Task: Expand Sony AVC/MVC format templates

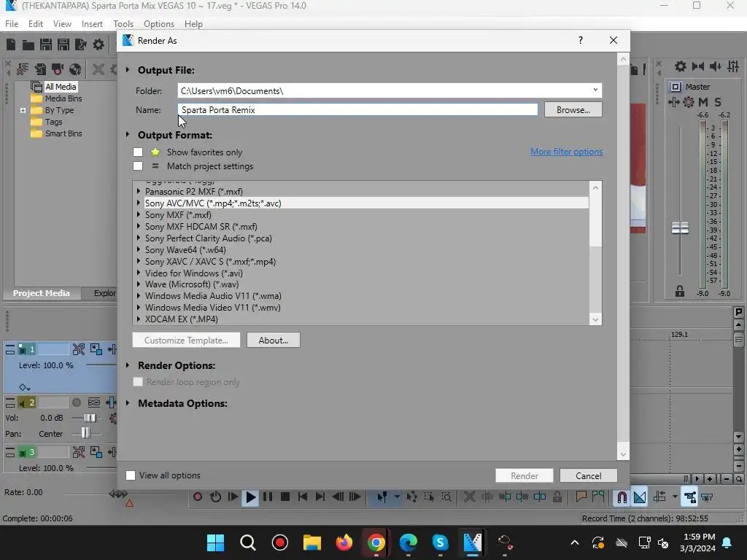Action: click(x=139, y=203)
